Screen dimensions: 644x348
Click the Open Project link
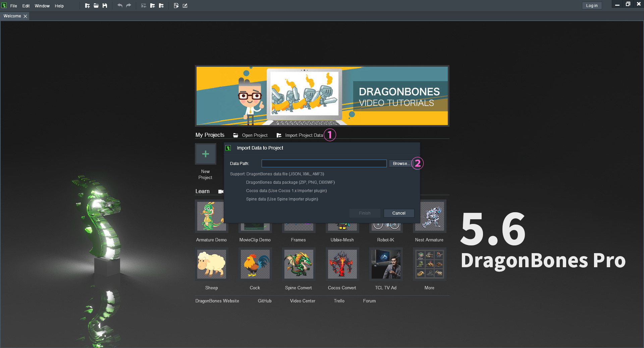255,135
